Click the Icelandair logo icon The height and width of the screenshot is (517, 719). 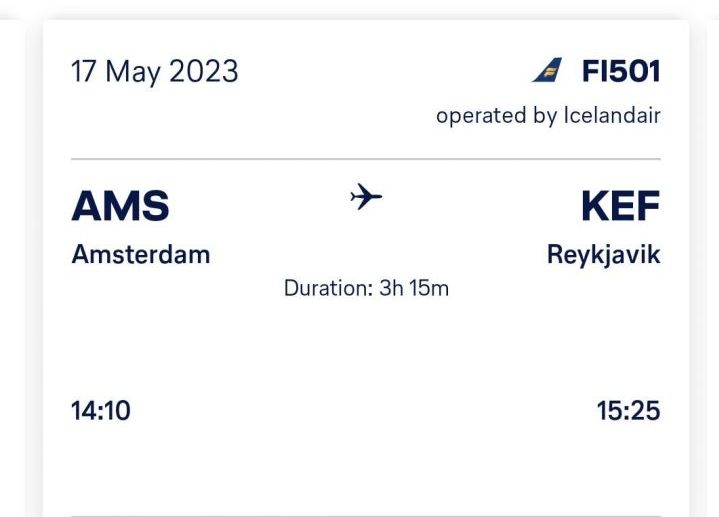[547, 71]
